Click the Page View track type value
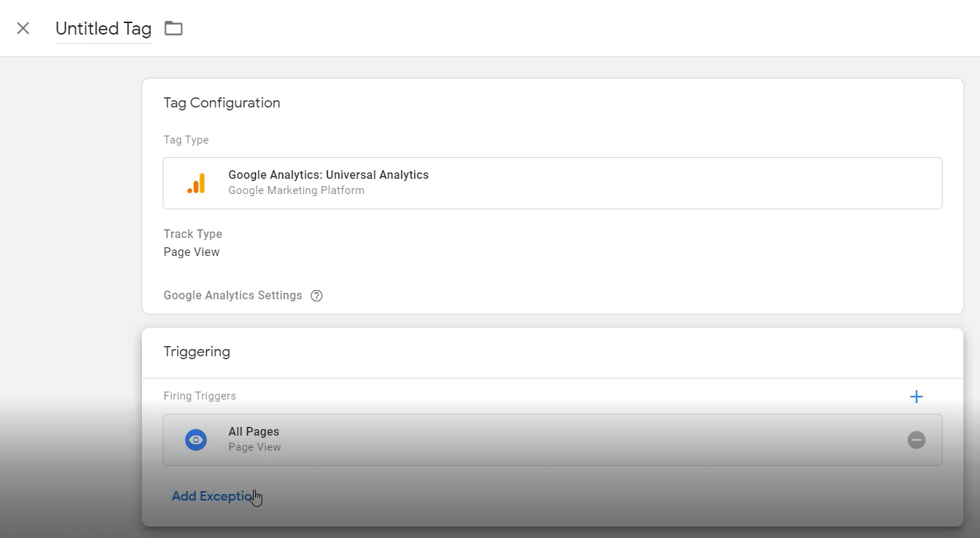 click(x=192, y=252)
